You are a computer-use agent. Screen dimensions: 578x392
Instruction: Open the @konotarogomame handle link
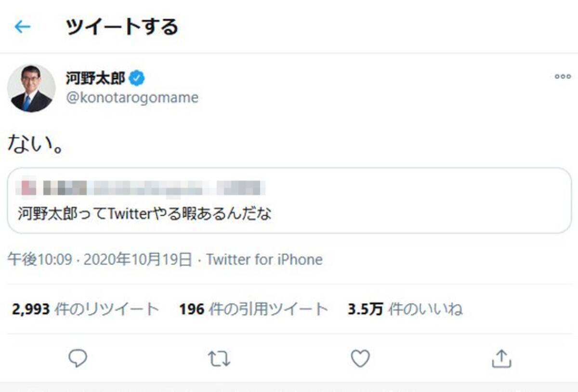click(132, 98)
